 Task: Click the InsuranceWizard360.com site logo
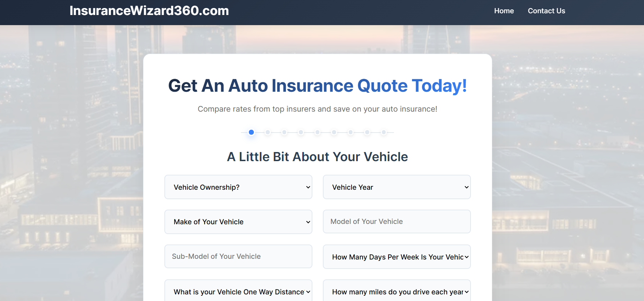(x=149, y=11)
